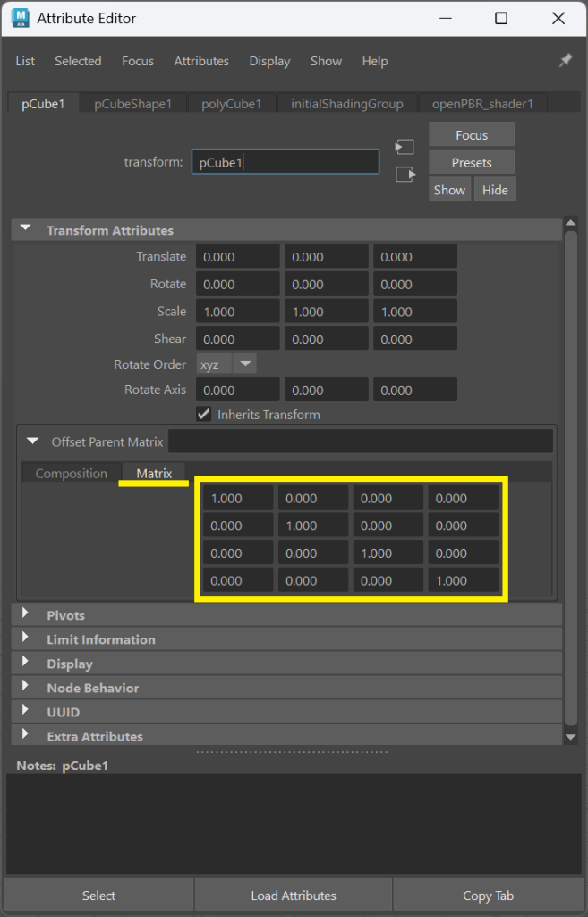The image size is (588, 917).
Task: Toggle the Inherits Transform checkbox
Action: point(204,415)
